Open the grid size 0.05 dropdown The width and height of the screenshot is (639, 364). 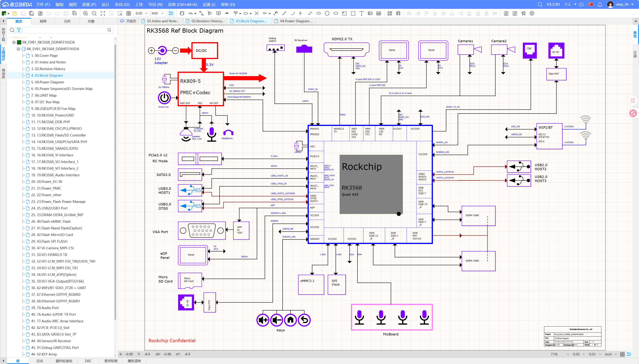141,13
